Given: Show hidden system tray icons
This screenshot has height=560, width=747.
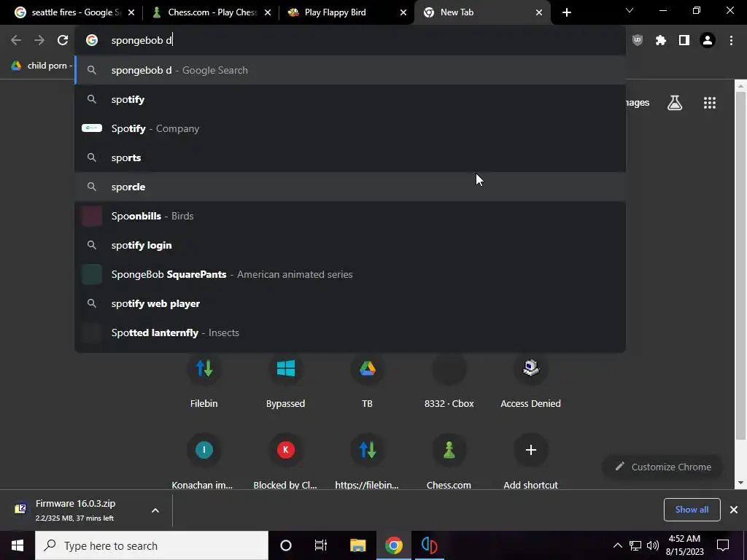Looking at the screenshot, I should [x=617, y=545].
